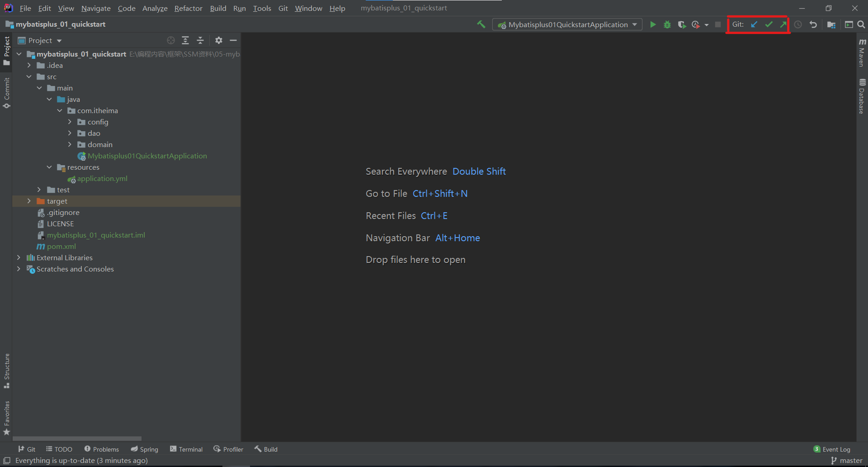Click the Project panel horizontal scrollbar
The width and height of the screenshot is (868, 467).
77,438
